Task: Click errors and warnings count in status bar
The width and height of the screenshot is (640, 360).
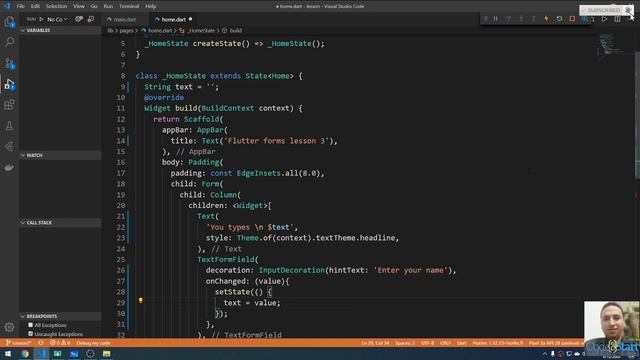Action: click(x=60, y=343)
